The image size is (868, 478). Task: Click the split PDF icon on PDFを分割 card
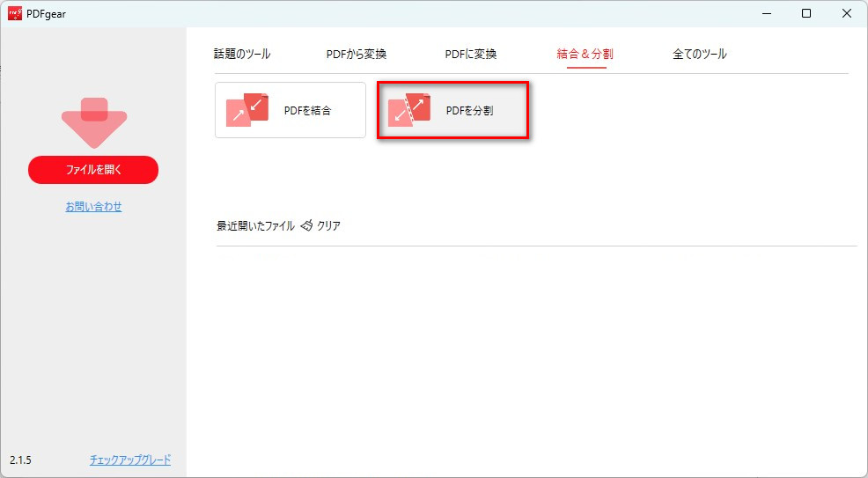409,110
